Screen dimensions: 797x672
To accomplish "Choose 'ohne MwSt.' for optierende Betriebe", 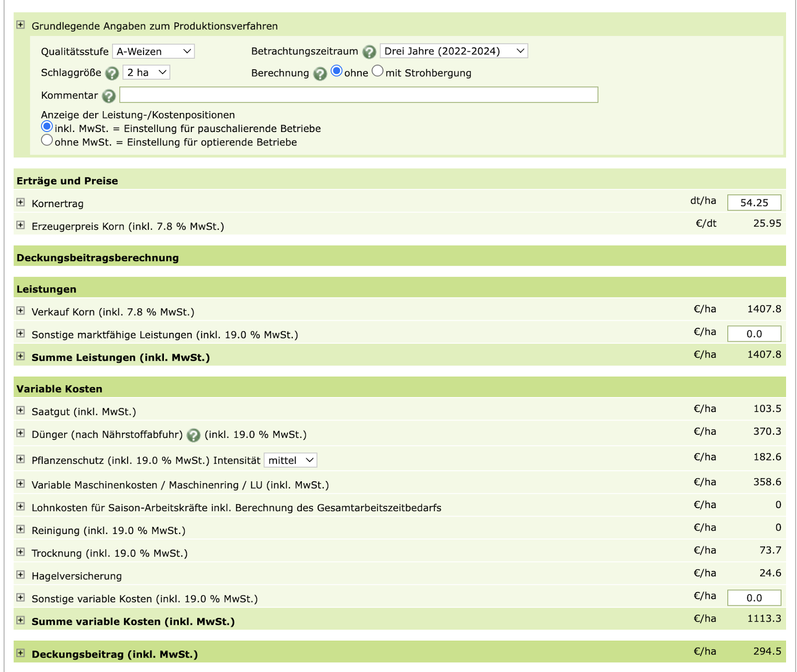I will (x=47, y=140).
